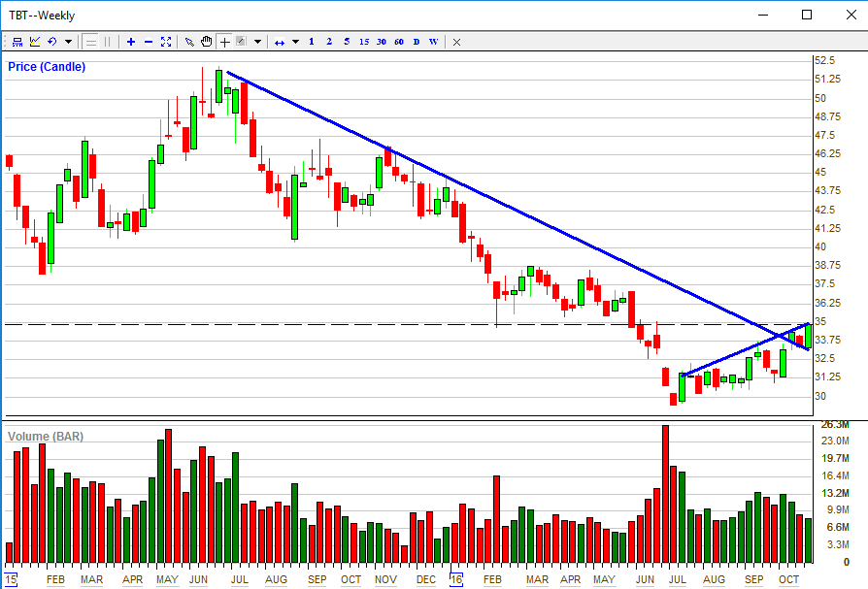Switch to the Daily (D) timeframe
This screenshot has height=589, width=868.
click(417, 42)
